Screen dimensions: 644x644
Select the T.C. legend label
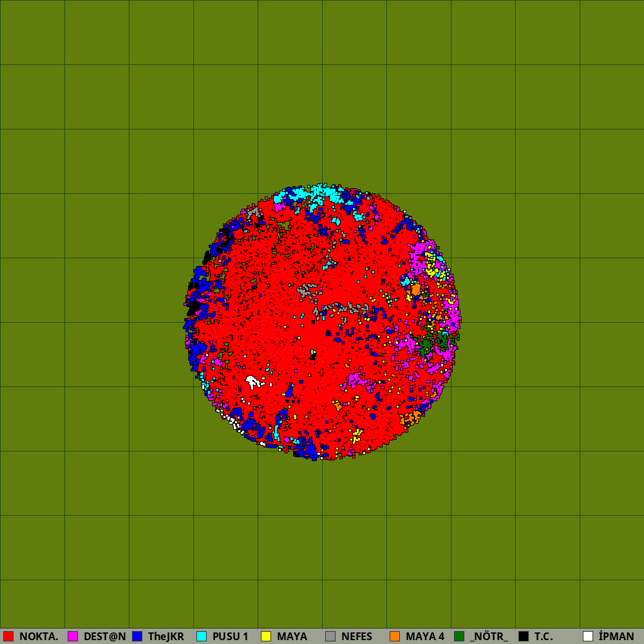coord(544,637)
